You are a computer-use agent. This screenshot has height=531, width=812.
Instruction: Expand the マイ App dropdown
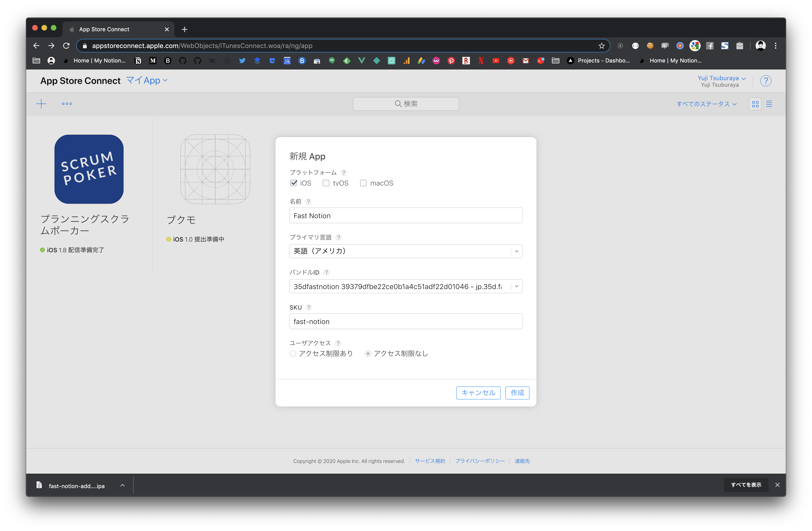click(147, 81)
